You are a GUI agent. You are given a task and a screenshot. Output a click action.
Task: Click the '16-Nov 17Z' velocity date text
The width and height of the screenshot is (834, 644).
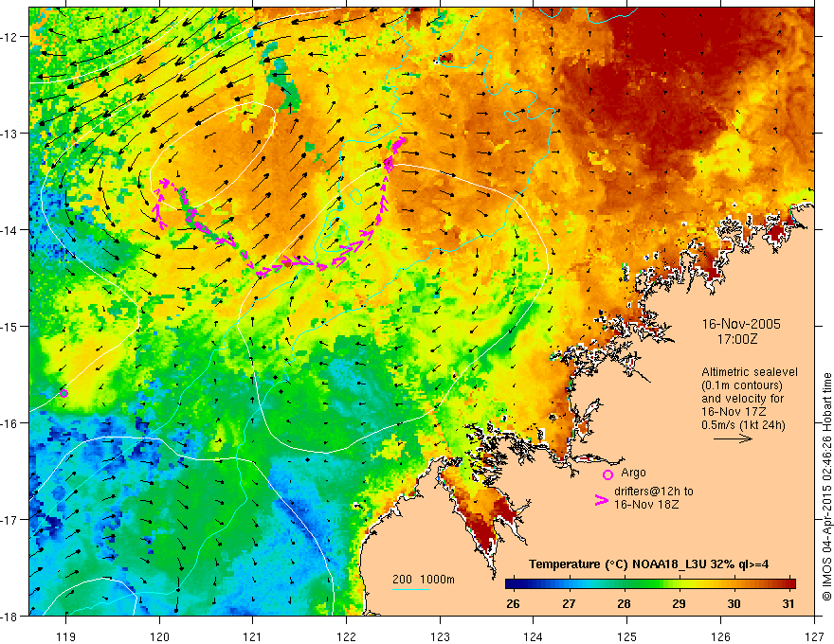coord(734,412)
